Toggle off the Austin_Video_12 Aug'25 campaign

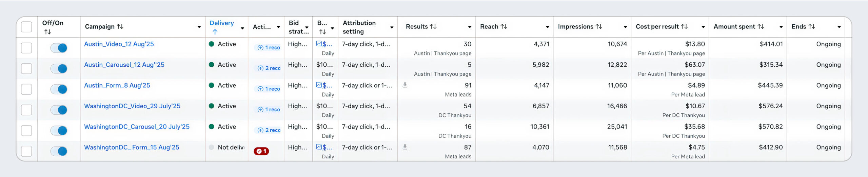click(x=59, y=48)
